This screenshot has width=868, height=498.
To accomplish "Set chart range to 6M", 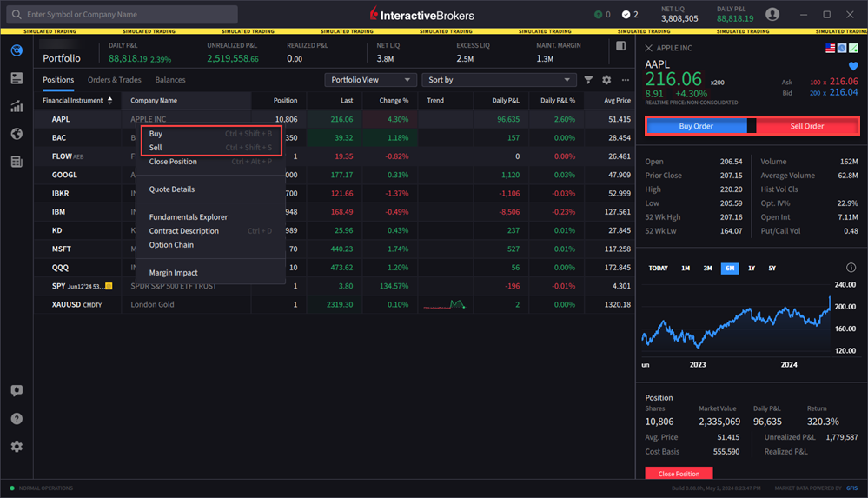I will coord(730,268).
